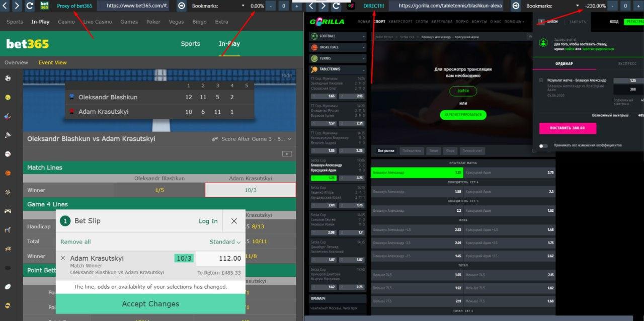
Task: Click the user avatar icon in Gorilla coupon
Action: click(x=542, y=43)
